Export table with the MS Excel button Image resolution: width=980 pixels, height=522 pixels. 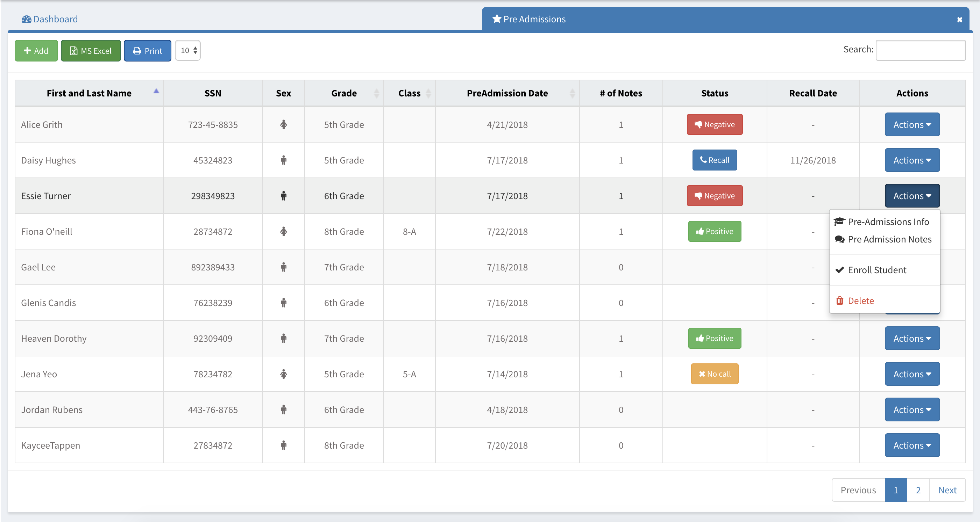click(91, 51)
